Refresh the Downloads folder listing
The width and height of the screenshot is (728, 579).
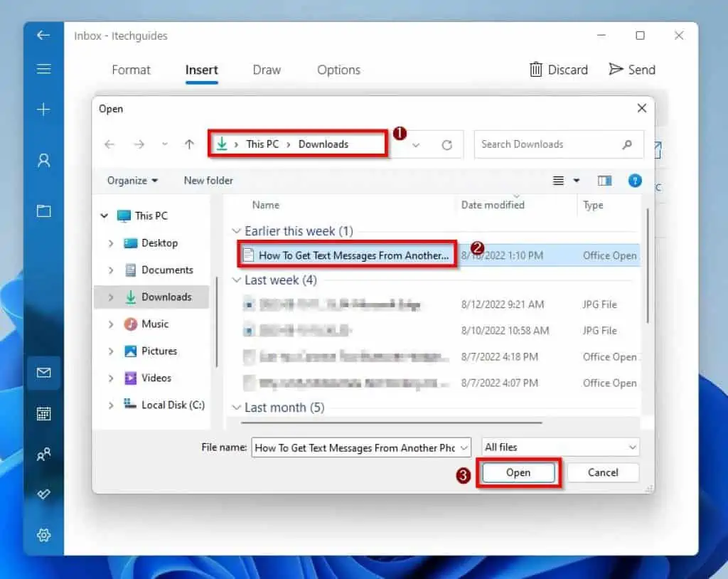[446, 144]
